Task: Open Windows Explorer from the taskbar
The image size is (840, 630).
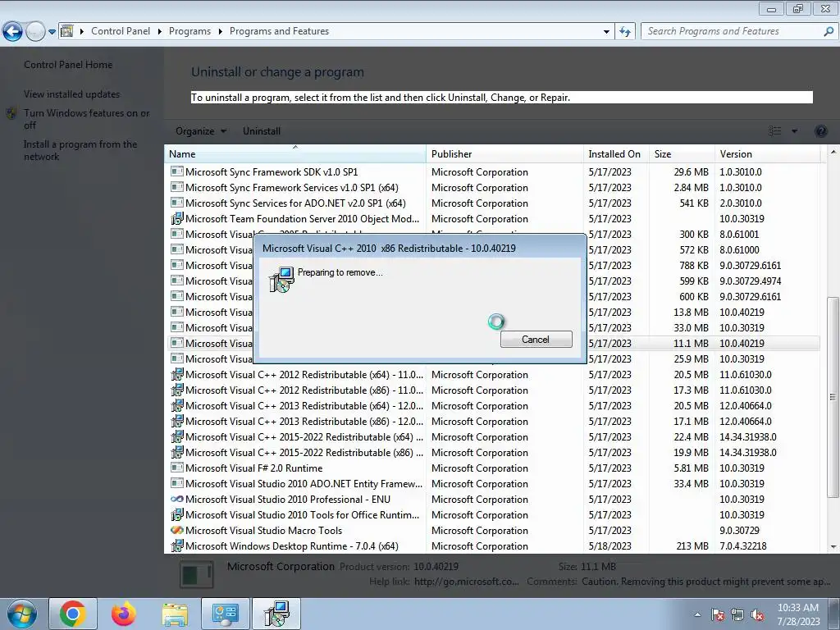Action: coord(175,614)
